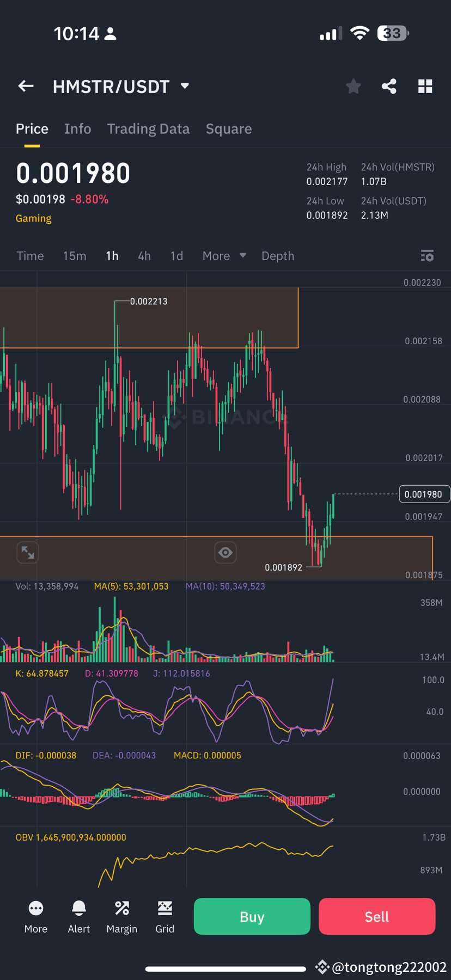Tap the DIF: -0.000038 MACD label
This screenshot has width=451, height=980.
[46, 756]
